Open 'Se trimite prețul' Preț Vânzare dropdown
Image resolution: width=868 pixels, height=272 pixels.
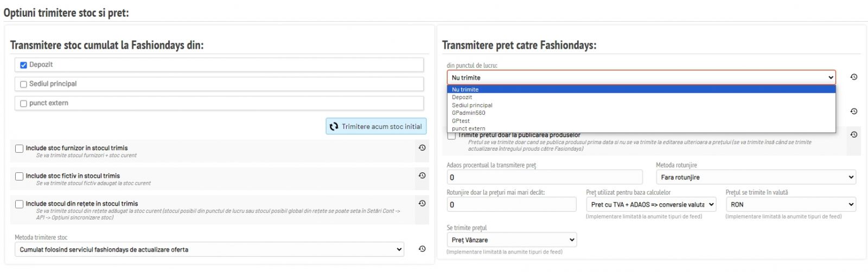511,239
